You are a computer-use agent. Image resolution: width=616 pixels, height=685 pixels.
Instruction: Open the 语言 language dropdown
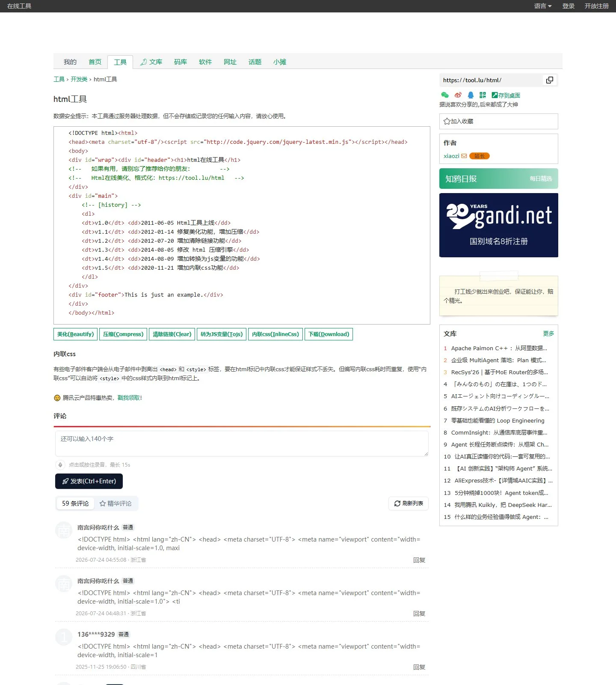[543, 6]
